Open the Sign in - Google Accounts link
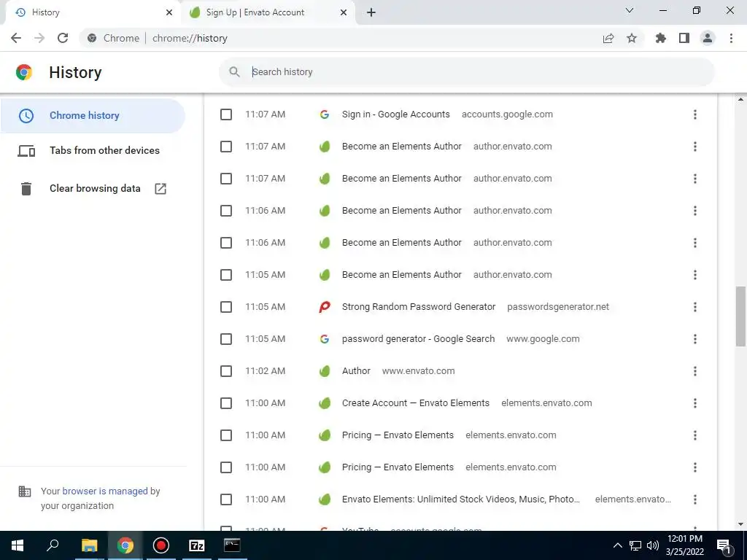 pyautogui.click(x=396, y=114)
